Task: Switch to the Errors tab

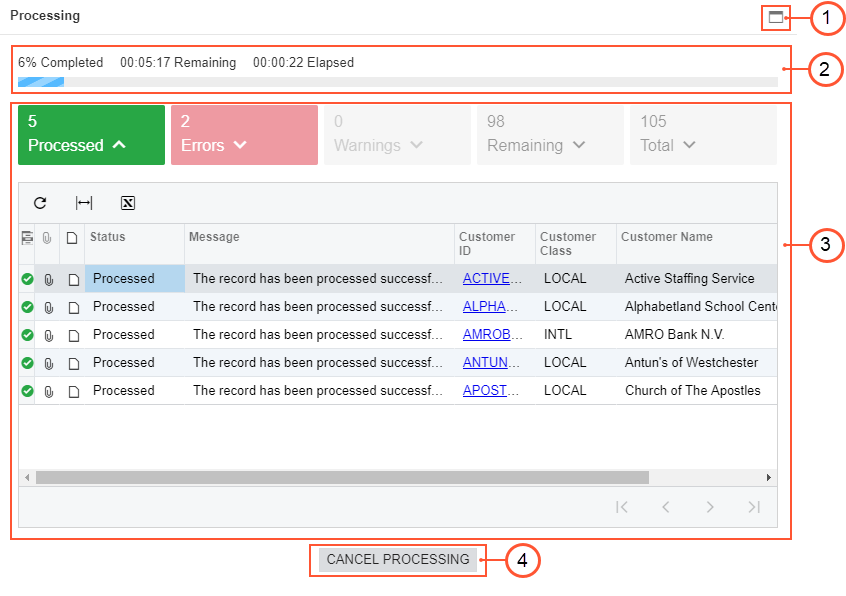Action: 244,135
